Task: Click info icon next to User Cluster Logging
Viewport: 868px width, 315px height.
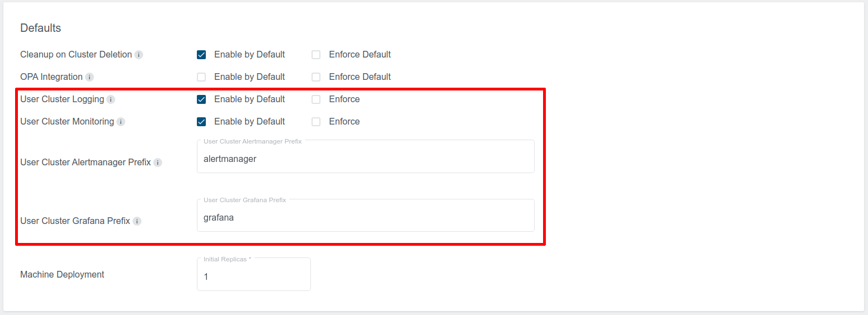Action: [111, 99]
